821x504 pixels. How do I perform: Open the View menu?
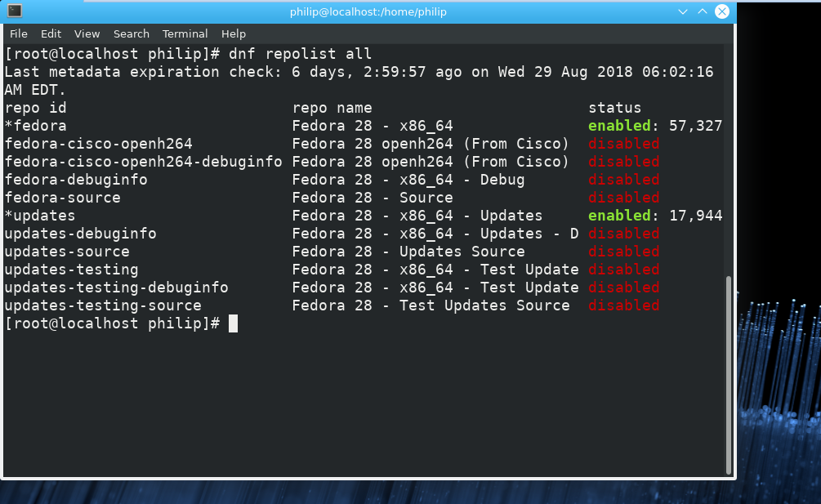tap(87, 34)
